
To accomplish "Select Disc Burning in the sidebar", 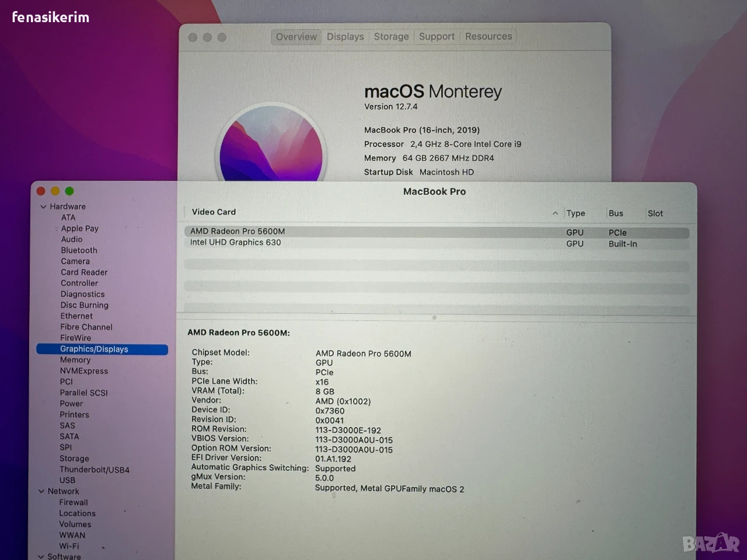I will click(85, 305).
